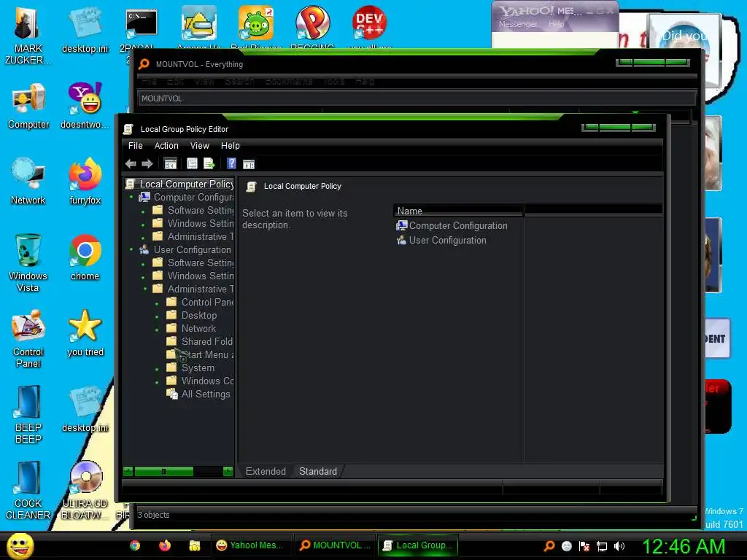Select the furryfox Firefox desktop icon

(x=85, y=181)
